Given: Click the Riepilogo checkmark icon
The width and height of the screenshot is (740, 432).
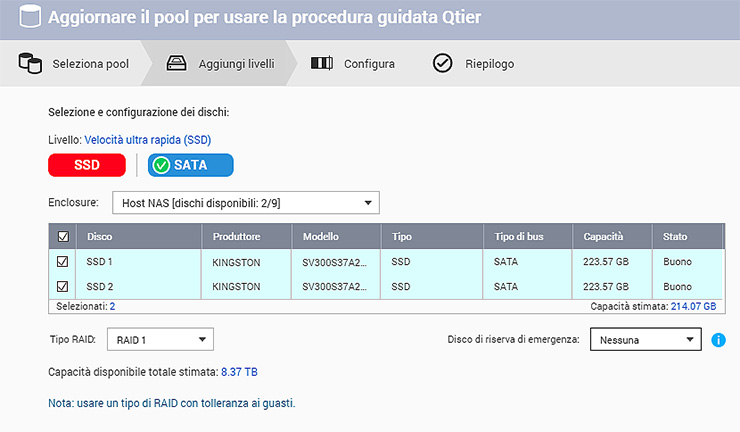Looking at the screenshot, I should [x=442, y=64].
